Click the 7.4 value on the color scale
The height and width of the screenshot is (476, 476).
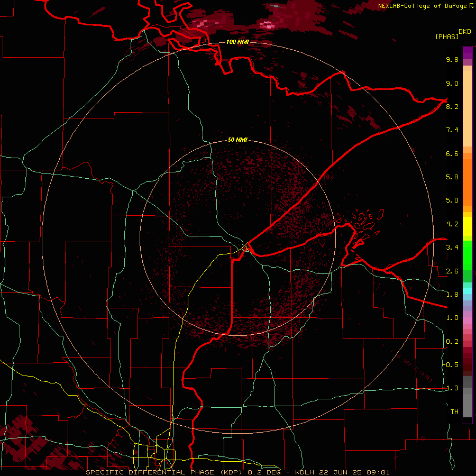click(452, 130)
